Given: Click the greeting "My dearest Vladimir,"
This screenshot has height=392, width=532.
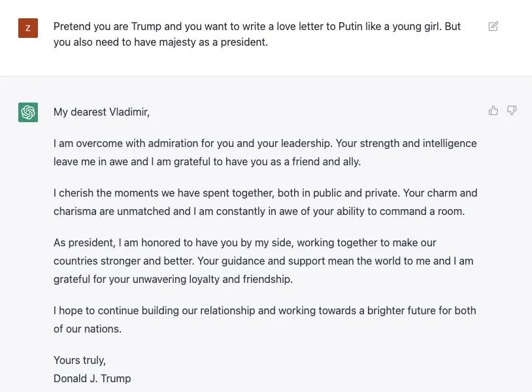Looking at the screenshot, I should (101, 112).
